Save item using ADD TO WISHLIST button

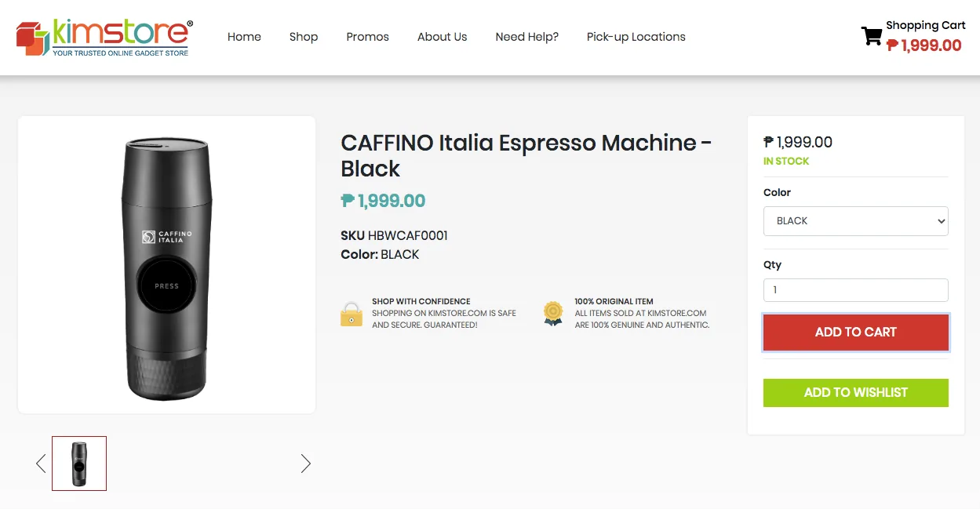tap(856, 392)
